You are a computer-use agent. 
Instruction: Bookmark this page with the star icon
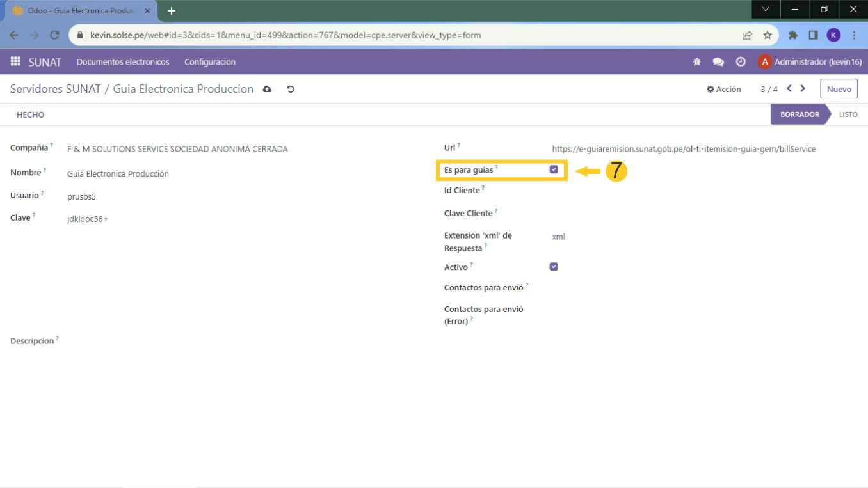click(768, 35)
